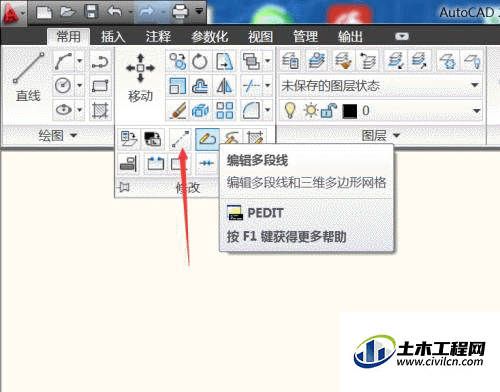
Task: Click the Print (plot) icon
Action: point(180,12)
